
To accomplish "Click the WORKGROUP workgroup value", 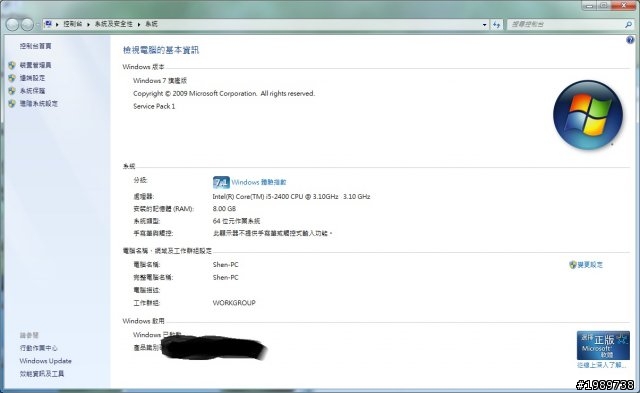I will tap(234, 303).
